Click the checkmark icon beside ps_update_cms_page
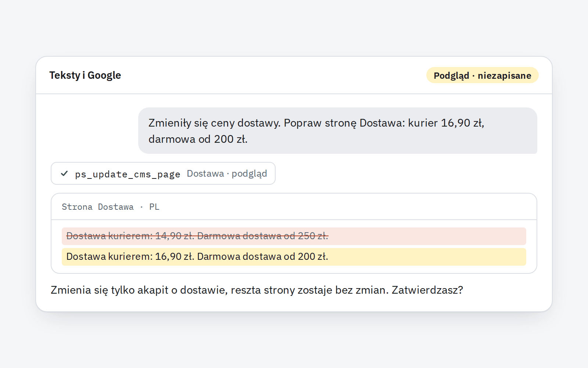588x368 pixels. 64,173
